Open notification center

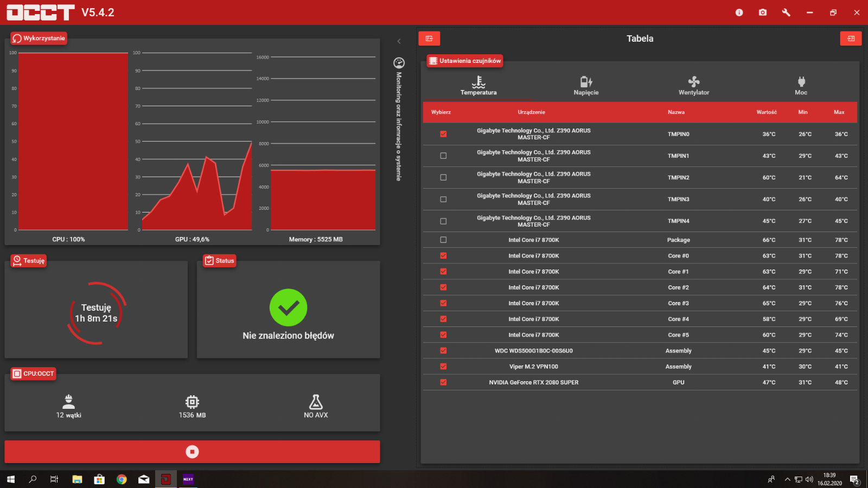point(854,480)
